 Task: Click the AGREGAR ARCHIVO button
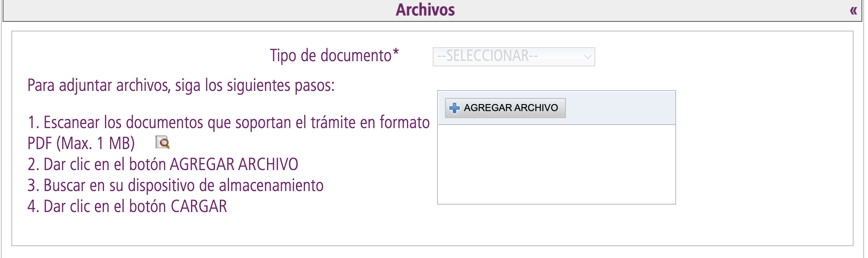click(505, 107)
